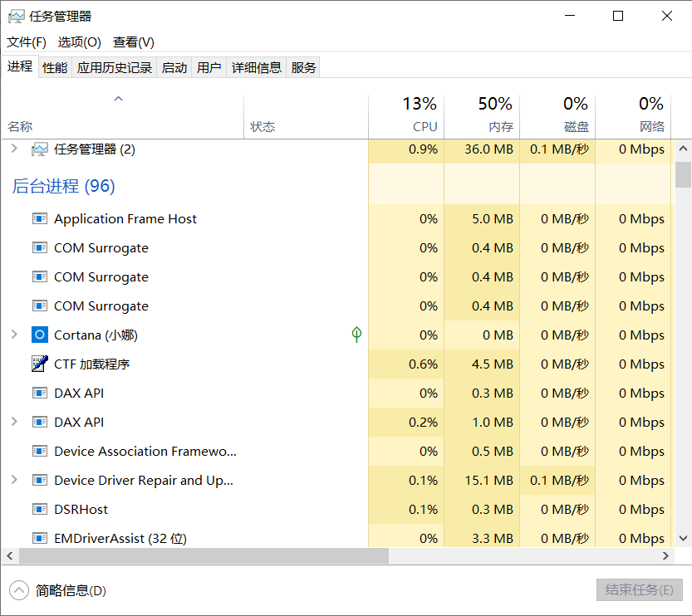Viewport: 692px width, 616px height.
Task: Switch to the 启动 tab
Action: [174, 67]
